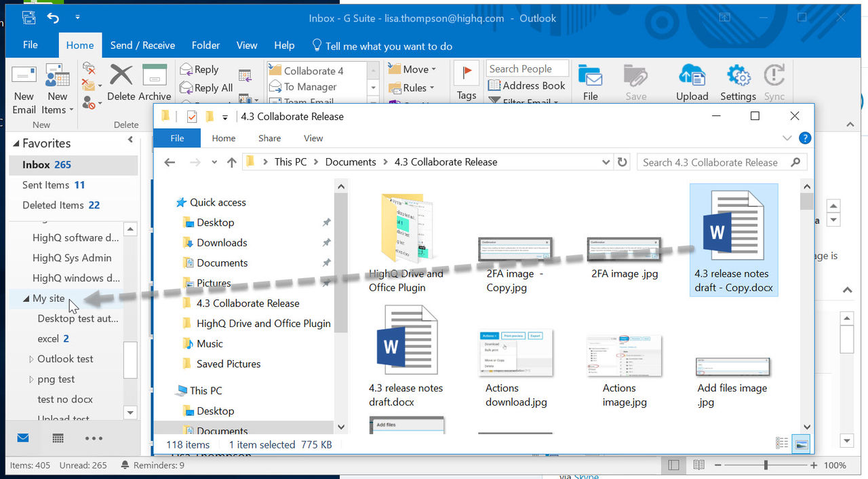The height and width of the screenshot is (479, 868).
Task: Select Music in Explorer navigation pane
Action: coord(210,344)
